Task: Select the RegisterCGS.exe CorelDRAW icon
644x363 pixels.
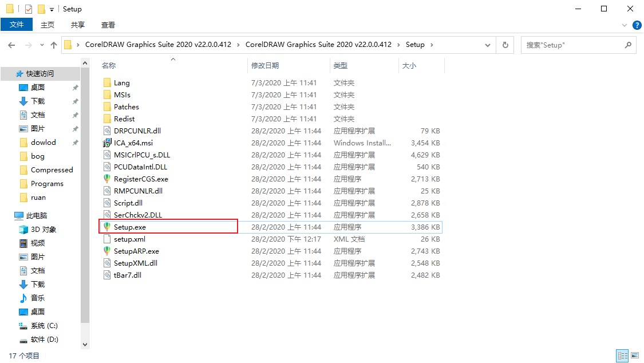Action: click(107, 179)
